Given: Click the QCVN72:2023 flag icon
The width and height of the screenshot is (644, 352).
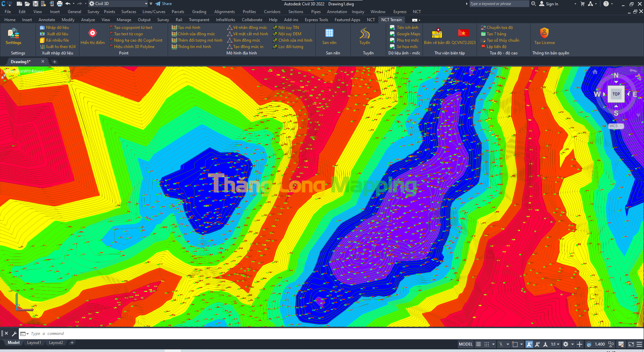Looking at the screenshot, I should tap(463, 33).
